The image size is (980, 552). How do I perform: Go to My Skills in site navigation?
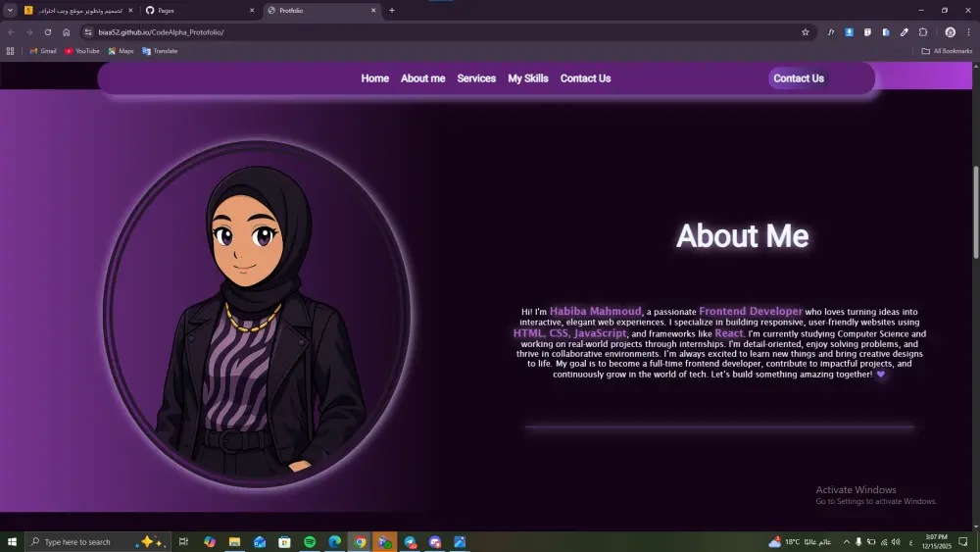(527, 78)
